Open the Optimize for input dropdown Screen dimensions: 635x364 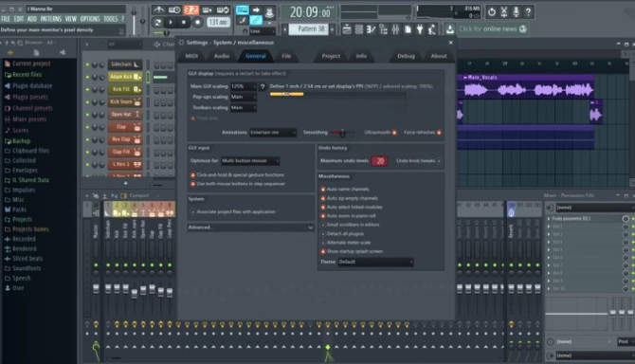pos(250,161)
